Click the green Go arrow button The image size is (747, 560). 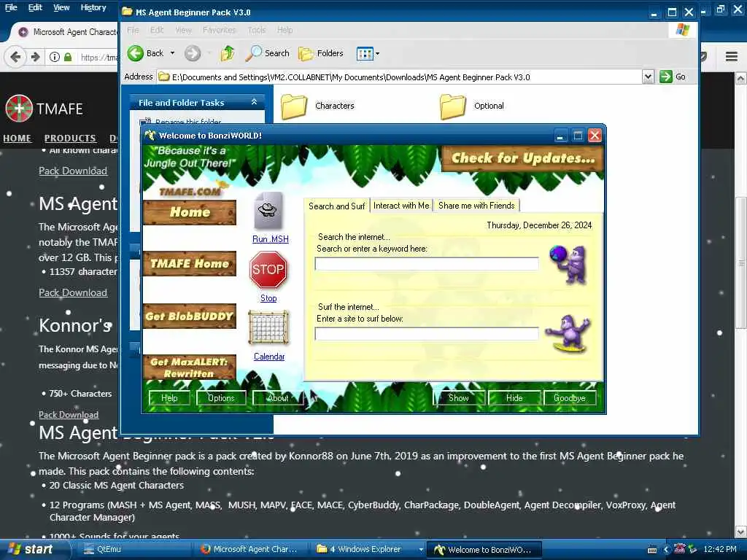pos(665,77)
